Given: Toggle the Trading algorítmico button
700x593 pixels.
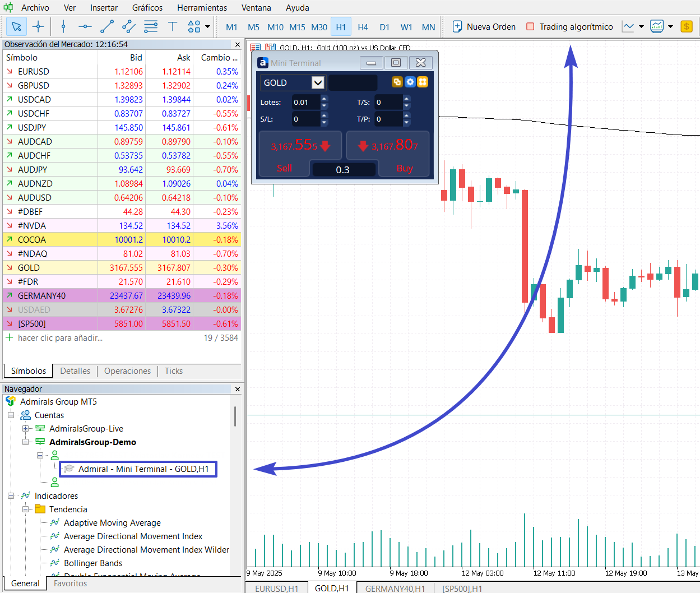Looking at the screenshot, I should 570,26.
